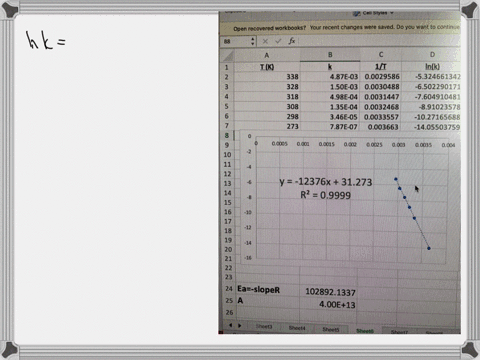Screen dimensions: 480x360
Task: Select cell with 0.003663
Action: (381, 127)
